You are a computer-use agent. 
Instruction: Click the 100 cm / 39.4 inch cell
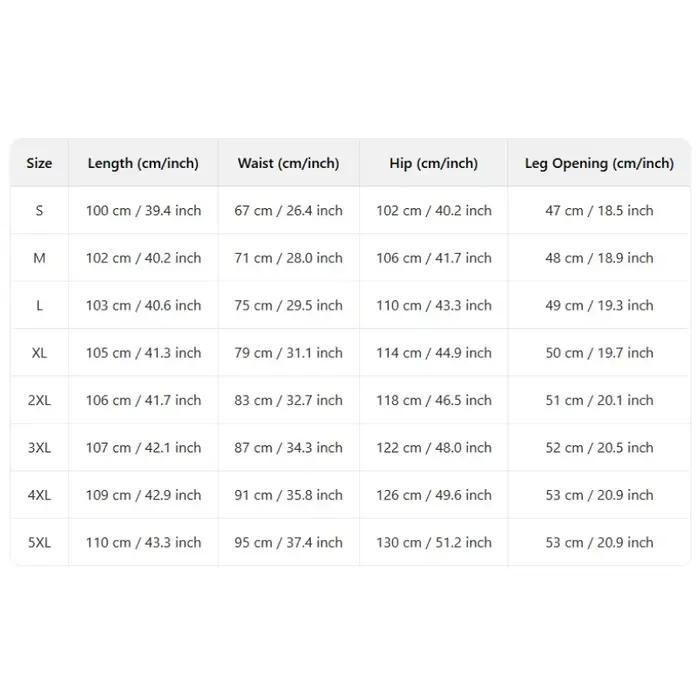click(143, 210)
